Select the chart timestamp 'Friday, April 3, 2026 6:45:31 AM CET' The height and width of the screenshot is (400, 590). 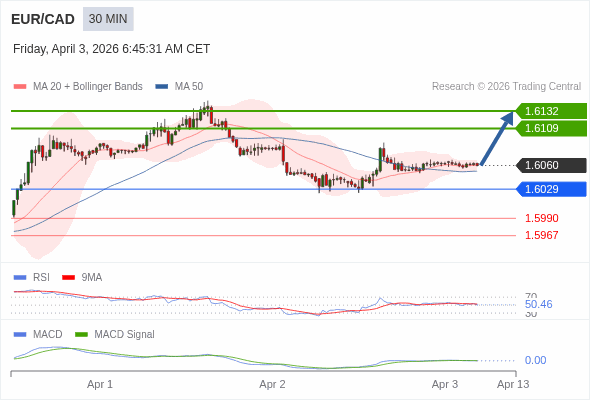pos(111,49)
